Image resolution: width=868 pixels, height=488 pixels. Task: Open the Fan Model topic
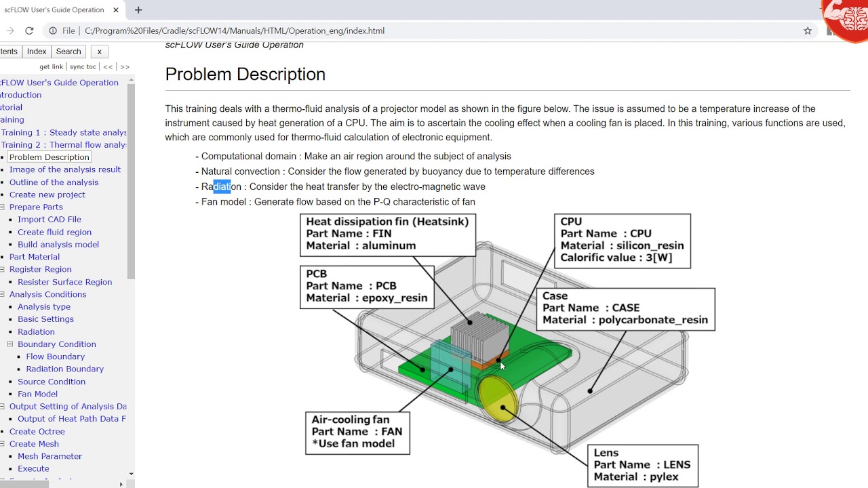(x=37, y=394)
